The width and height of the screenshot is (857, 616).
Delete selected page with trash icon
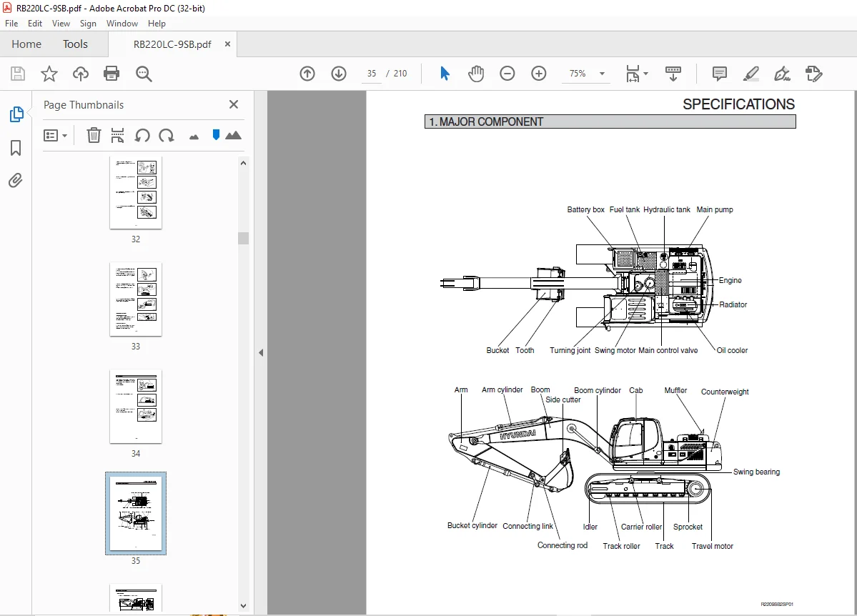pyautogui.click(x=94, y=135)
